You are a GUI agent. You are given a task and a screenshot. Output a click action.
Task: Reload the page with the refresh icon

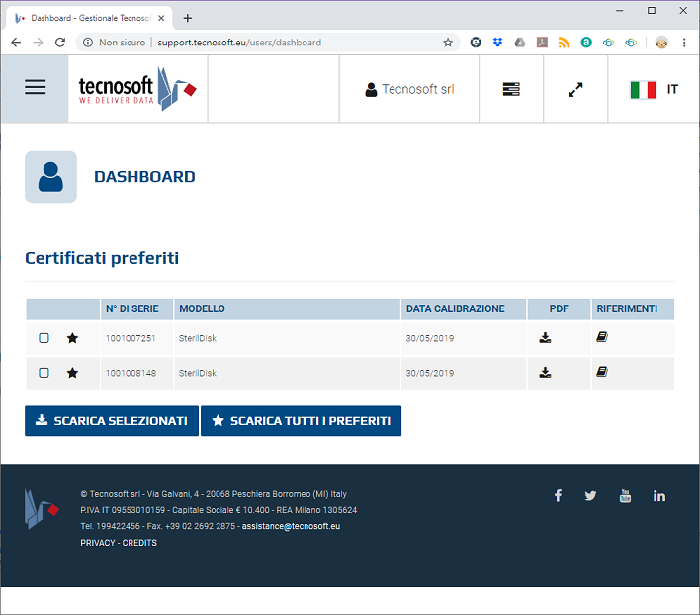(x=60, y=43)
